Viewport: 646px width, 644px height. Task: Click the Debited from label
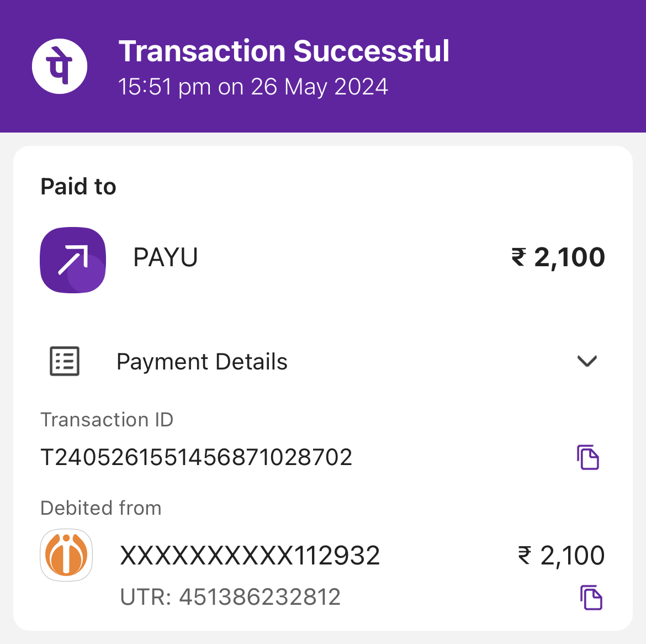click(101, 508)
